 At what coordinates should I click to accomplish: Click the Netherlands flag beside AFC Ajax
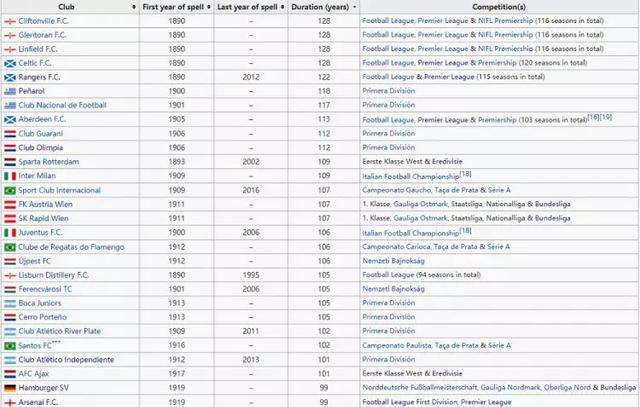10,374
